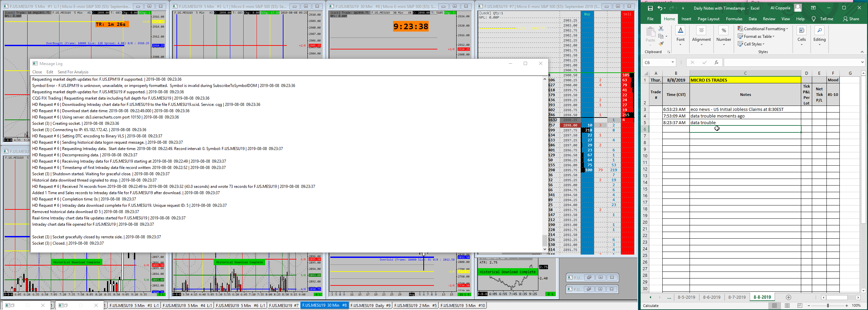This screenshot has width=868, height=310.
Task: Switch to the Formulas ribbon tab
Action: [734, 19]
